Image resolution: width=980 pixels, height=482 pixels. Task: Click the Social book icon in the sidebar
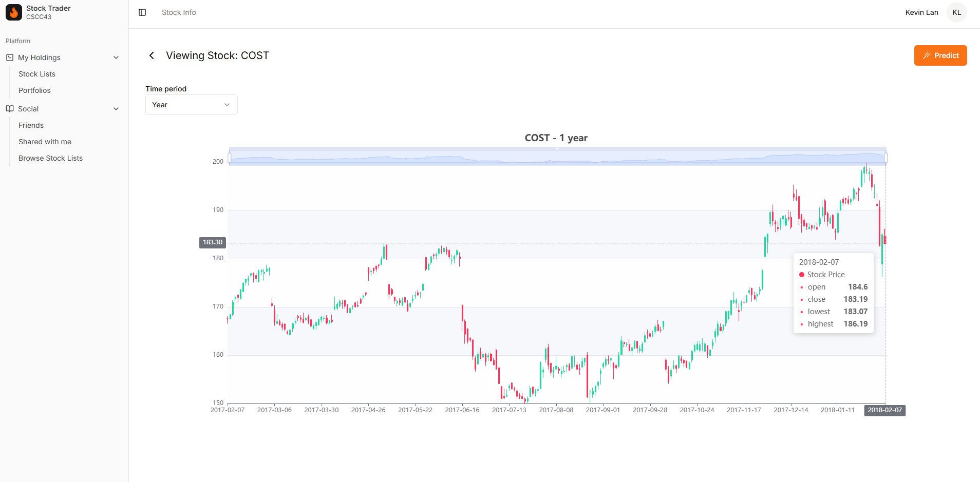9,108
